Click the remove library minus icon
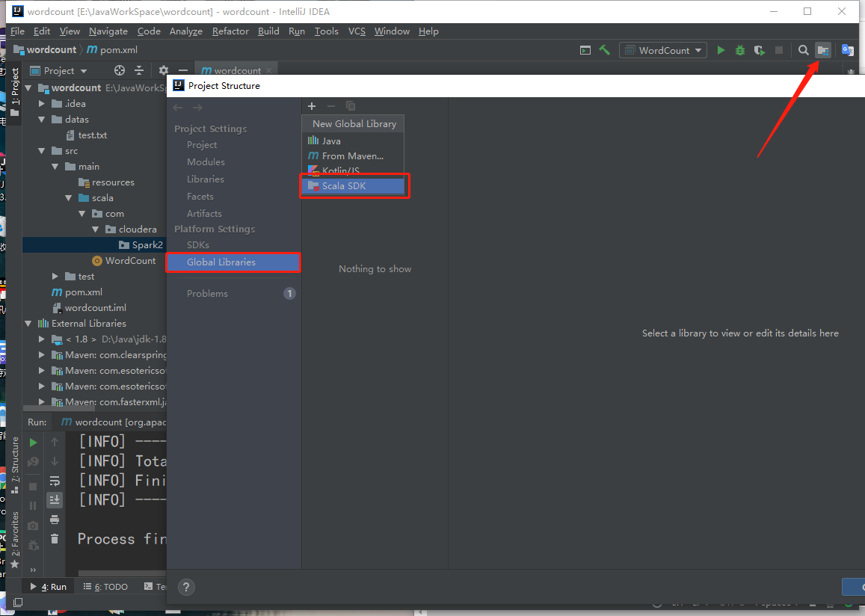 click(331, 106)
